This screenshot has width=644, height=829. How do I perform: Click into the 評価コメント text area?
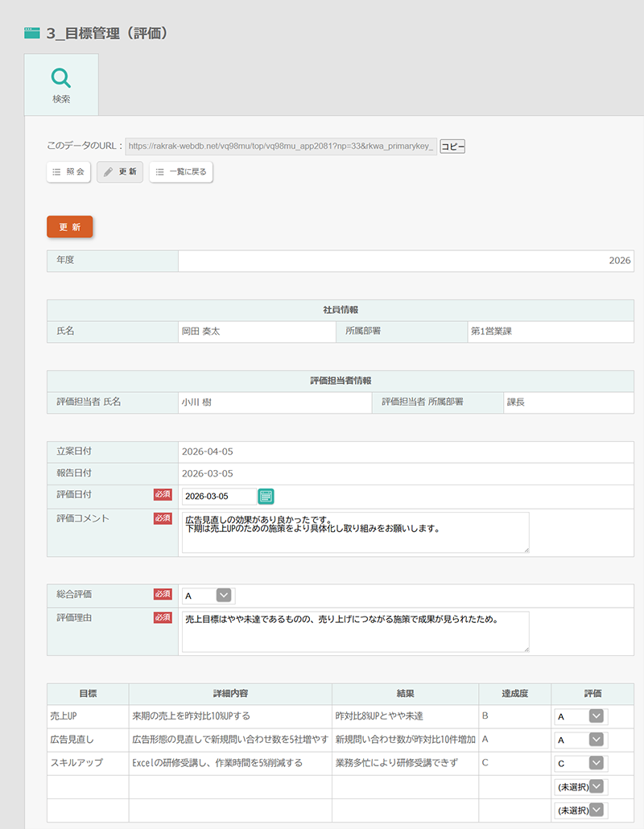pos(355,532)
